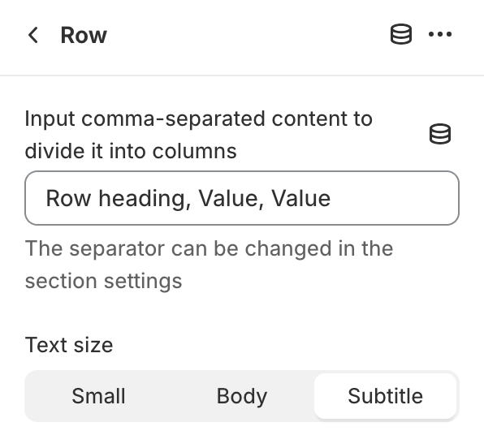Open the three-dot more actions menu

click(x=440, y=34)
